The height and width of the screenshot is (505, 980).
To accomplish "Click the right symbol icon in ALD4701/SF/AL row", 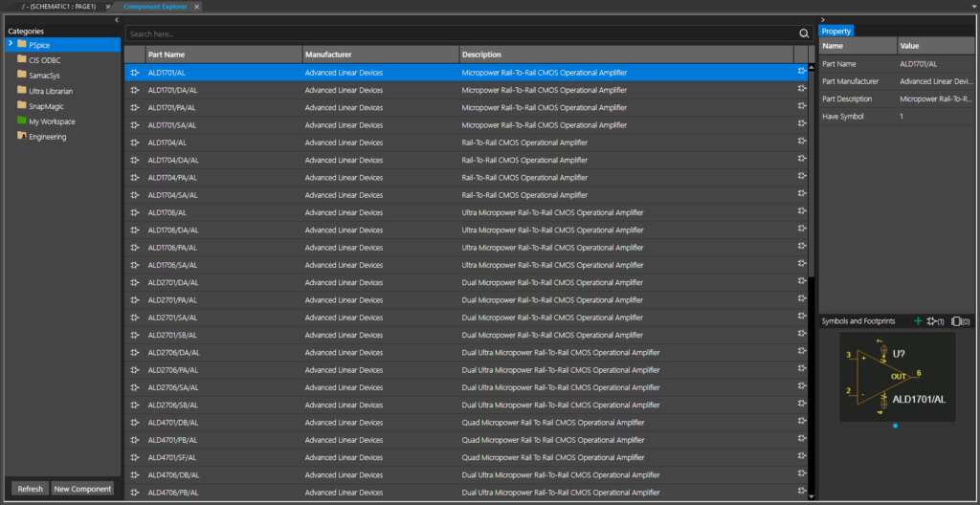I will pyautogui.click(x=802, y=456).
